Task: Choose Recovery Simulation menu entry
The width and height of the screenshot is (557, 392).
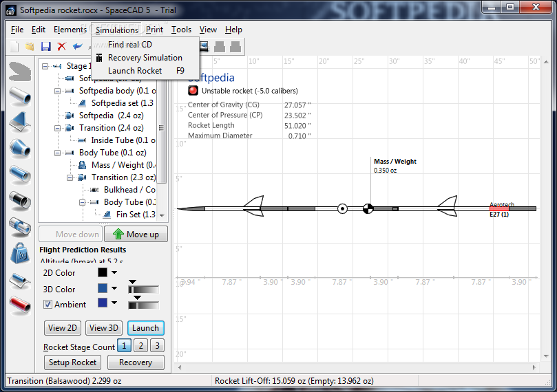Action: click(x=145, y=58)
